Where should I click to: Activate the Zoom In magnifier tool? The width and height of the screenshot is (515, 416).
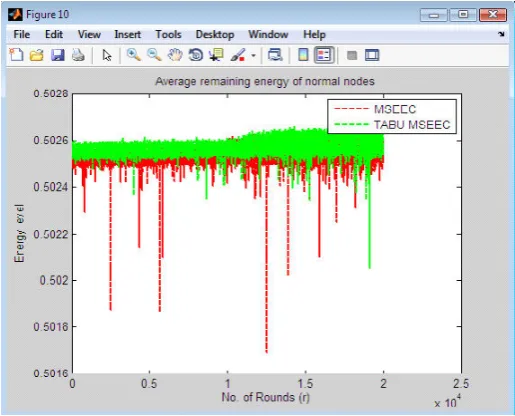[x=134, y=55]
